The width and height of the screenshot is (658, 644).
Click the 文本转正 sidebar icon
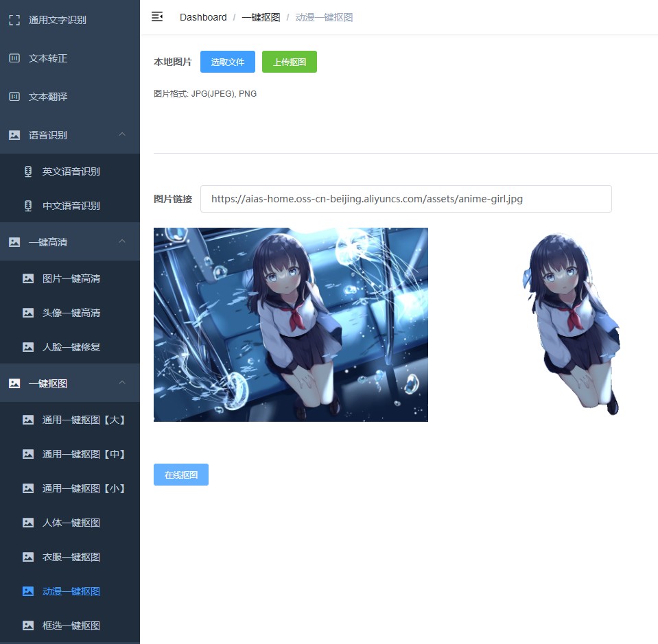[x=14, y=58]
